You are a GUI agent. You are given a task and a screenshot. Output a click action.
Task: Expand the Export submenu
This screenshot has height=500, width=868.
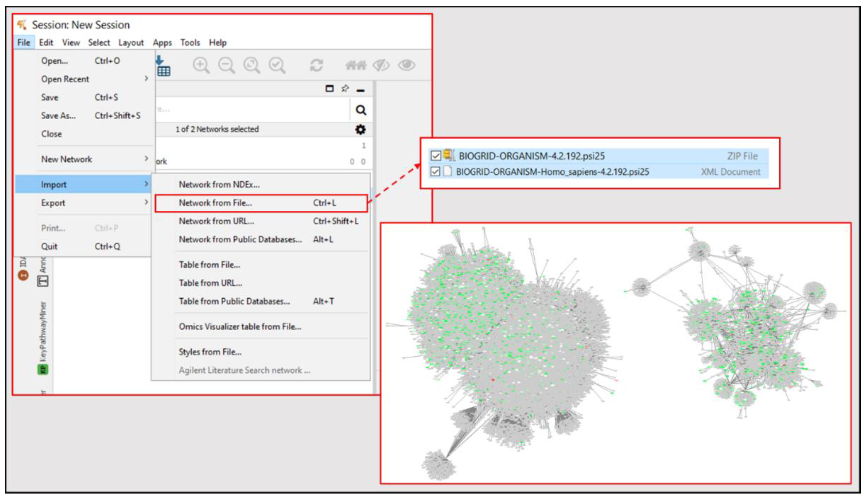[x=93, y=203]
